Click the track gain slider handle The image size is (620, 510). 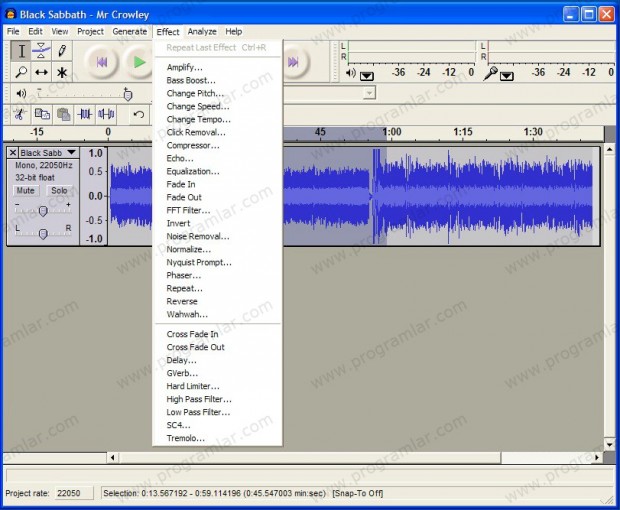[x=43, y=211]
